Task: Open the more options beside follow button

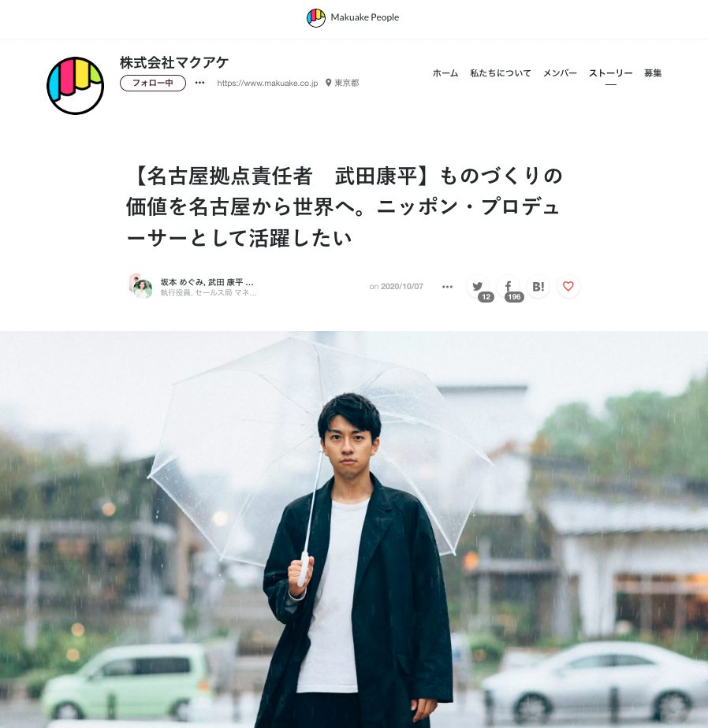Action: coord(199,83)
